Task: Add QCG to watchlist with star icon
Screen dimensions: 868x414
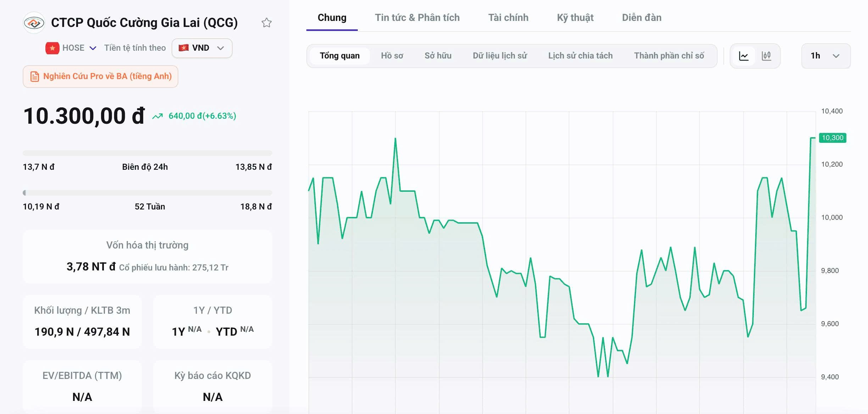Action: click(x=266, y=23)
